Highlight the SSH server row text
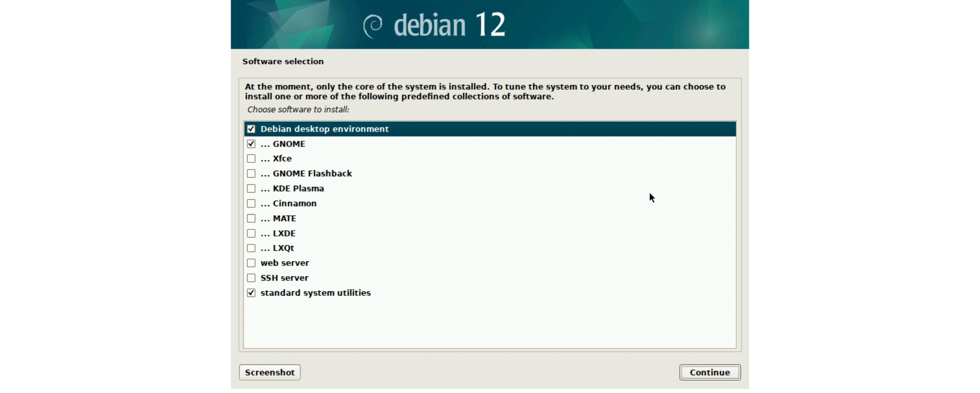Image resolution: width=980 pixels, height=393 pixels. (x=284, y=278)
